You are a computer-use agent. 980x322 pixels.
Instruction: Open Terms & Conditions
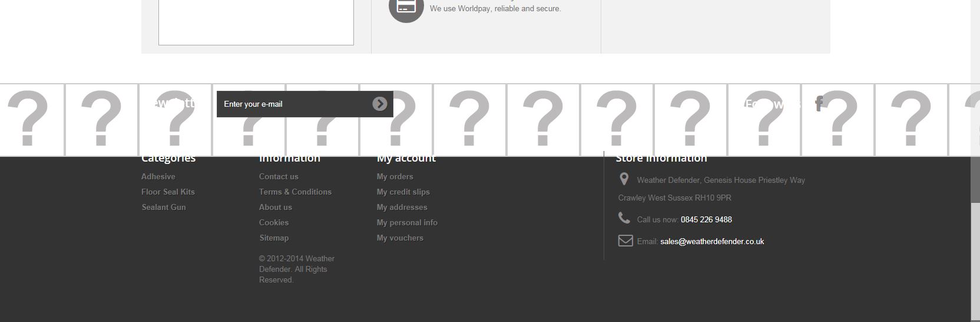[x=295, y=192]
